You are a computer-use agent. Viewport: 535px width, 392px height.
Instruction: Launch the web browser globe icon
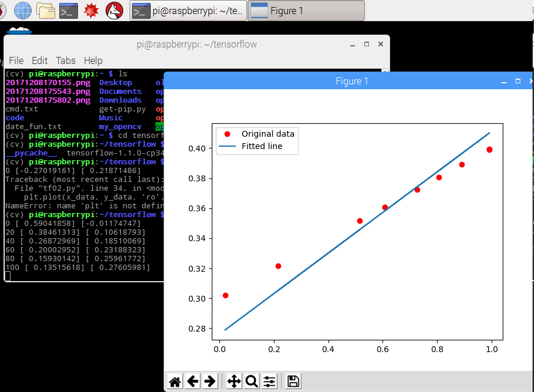23,10
